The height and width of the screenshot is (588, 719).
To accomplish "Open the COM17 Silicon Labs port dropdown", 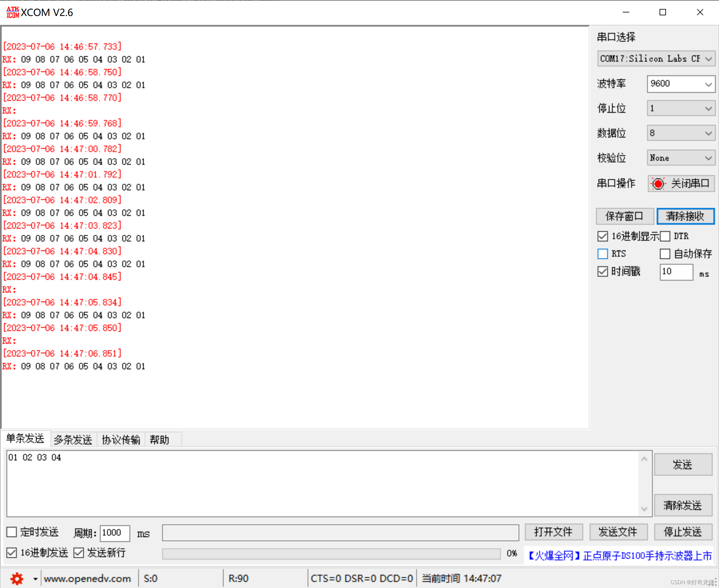I will pyautogui.click(x=656, y=59).
